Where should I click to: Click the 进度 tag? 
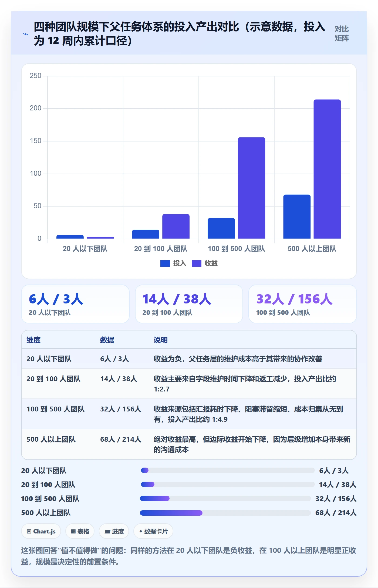click(114, 531)
